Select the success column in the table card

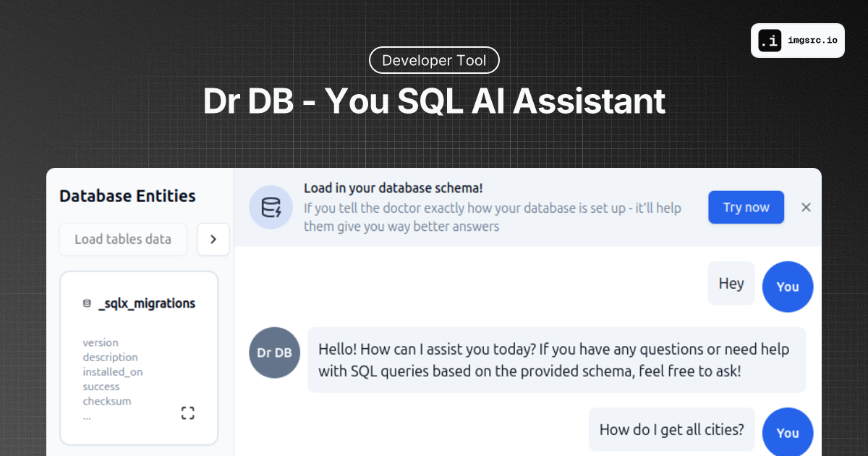(x=101, y=387)
